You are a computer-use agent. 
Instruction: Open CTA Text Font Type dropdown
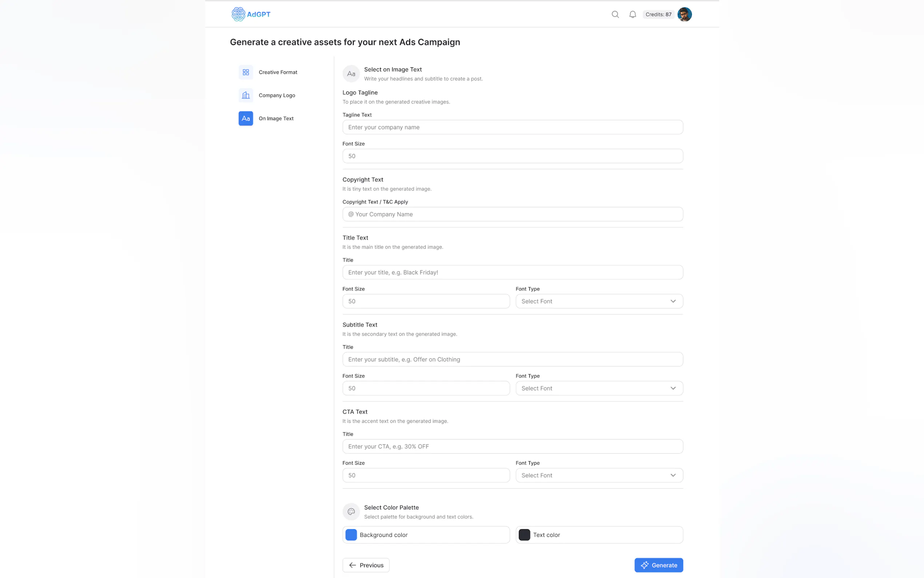[x=599, y=475]
